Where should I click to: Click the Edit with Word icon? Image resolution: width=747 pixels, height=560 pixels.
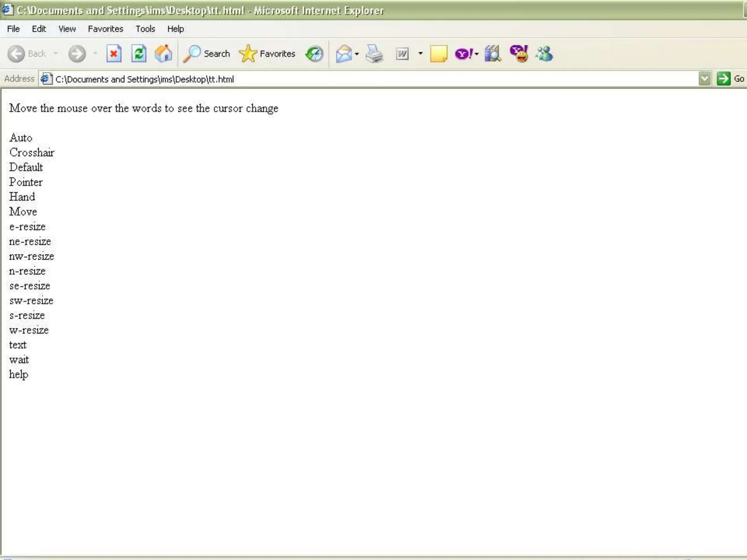pos(402,54)
